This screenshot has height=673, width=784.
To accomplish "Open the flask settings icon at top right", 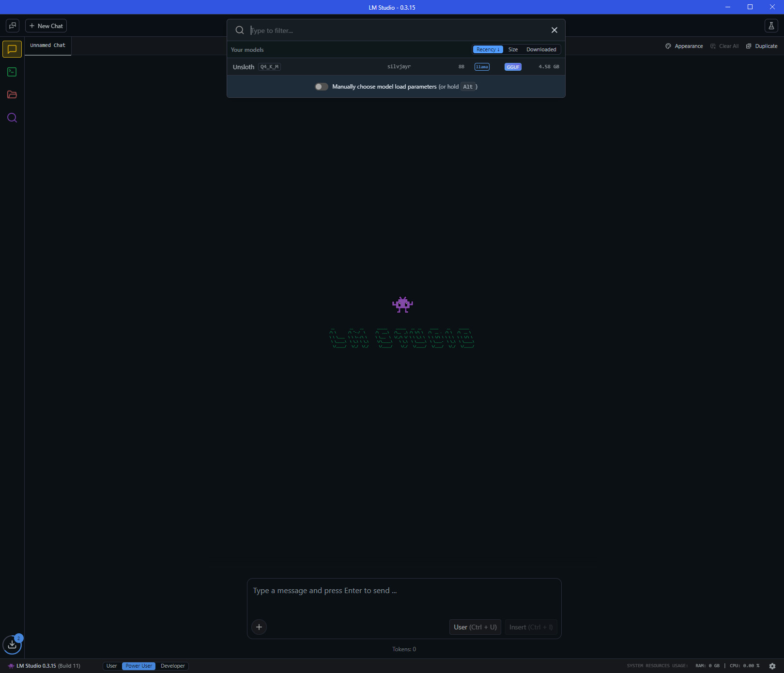I will (771, 26).
